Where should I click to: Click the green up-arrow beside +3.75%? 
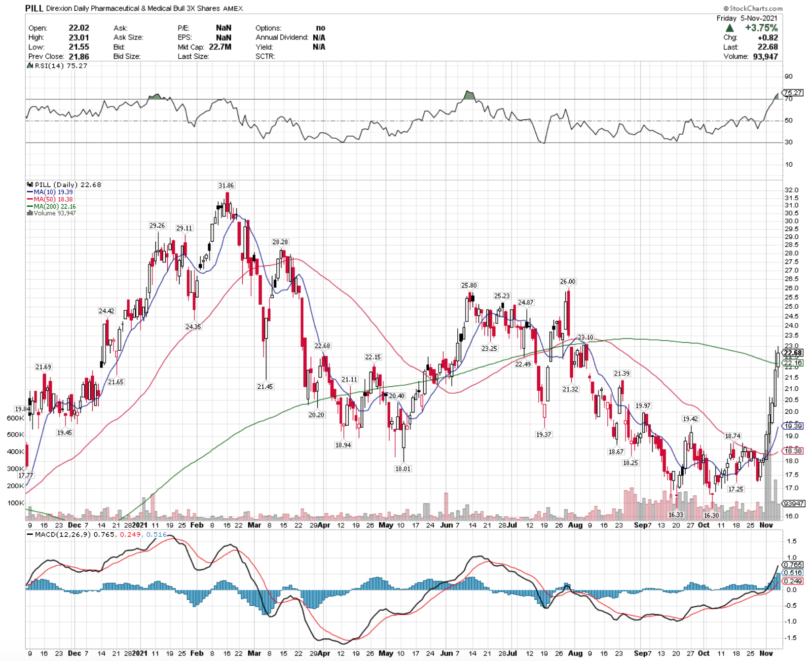coord(730,28)
